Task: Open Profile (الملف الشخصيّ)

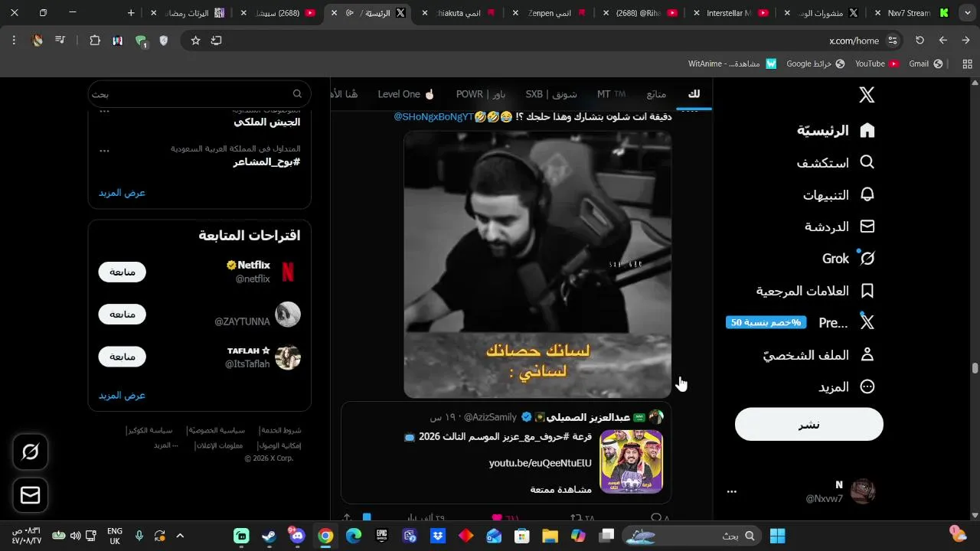Action: click(818, 355)
